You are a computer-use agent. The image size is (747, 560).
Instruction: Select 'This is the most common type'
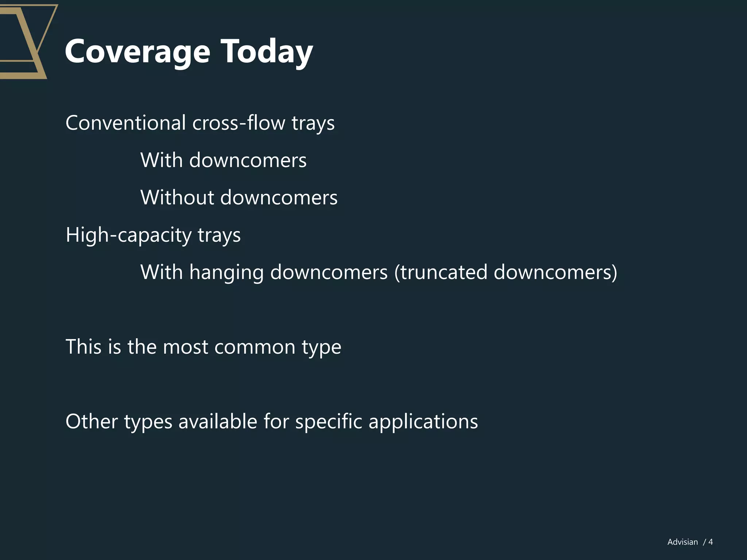coord(203,346)
